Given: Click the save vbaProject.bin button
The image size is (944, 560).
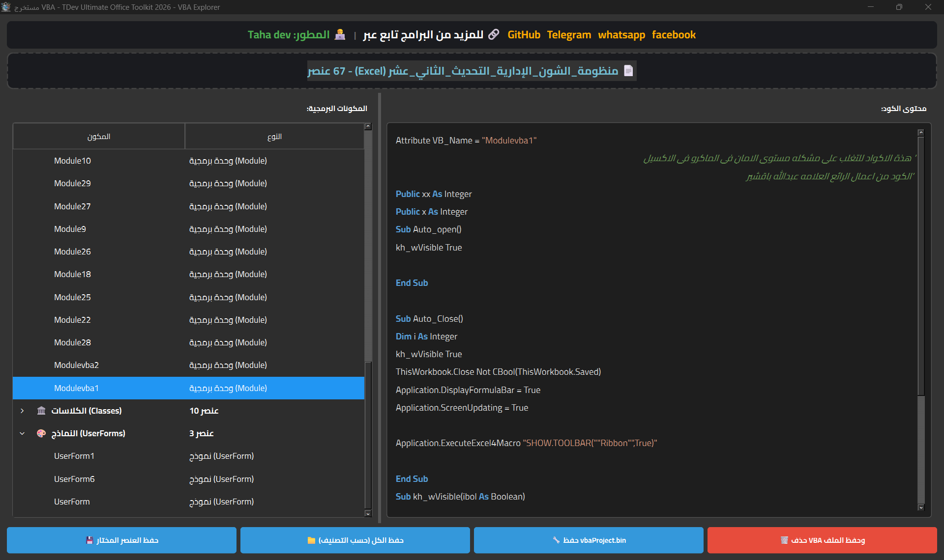Looking at the screenshot, I should [x=589, y=540].
